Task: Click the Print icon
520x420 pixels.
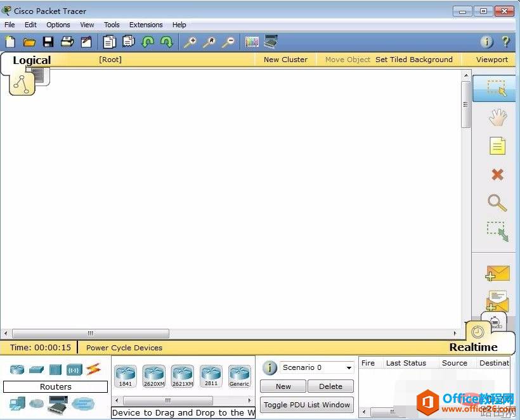Action: [67, 42]
